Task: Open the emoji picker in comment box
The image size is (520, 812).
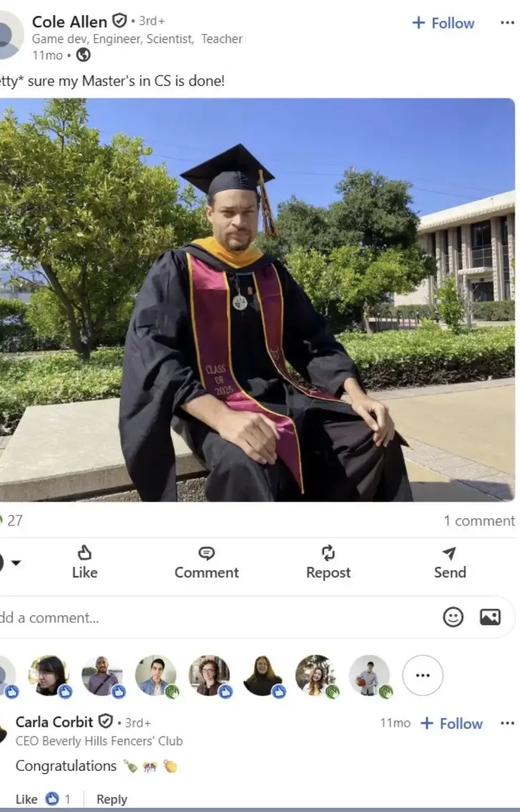Action: point(453,617)
